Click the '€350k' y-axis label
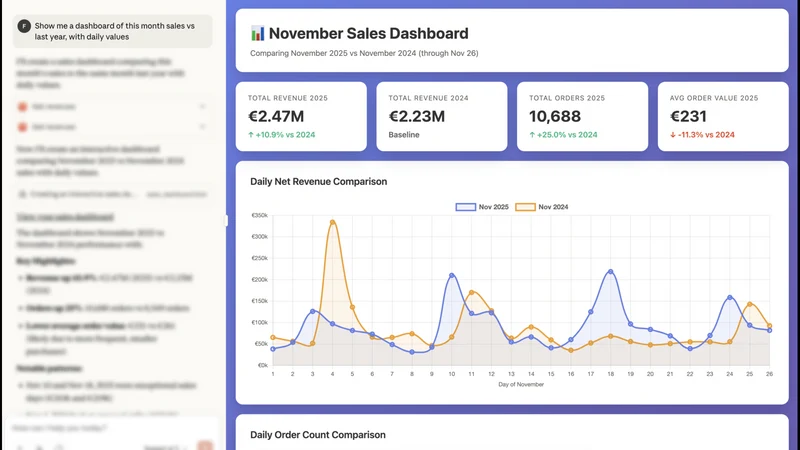 click(260, 216)
